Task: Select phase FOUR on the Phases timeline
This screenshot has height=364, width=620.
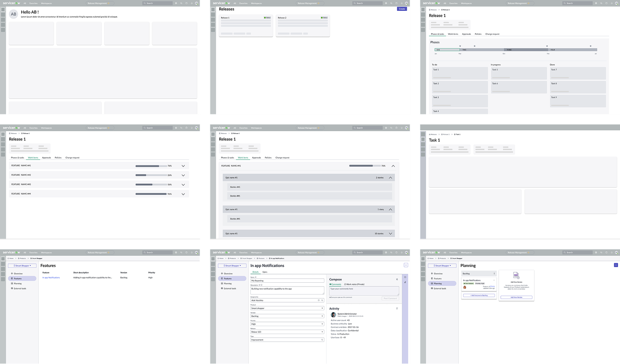Action: pyautogui.click(x=572, y=50)
